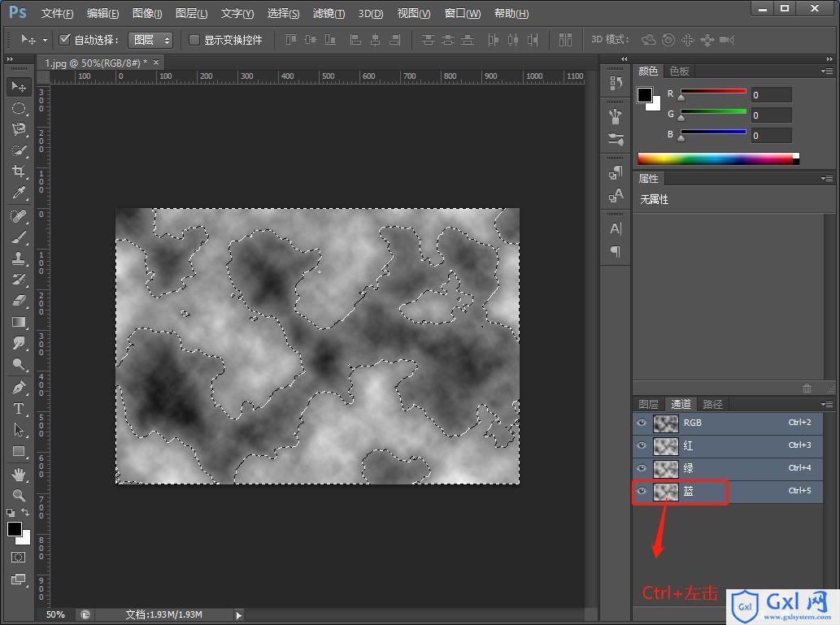The width and height of the screenshot is (840, 625).
Task: Open the Character panel icon
Action: pos(616,228)
